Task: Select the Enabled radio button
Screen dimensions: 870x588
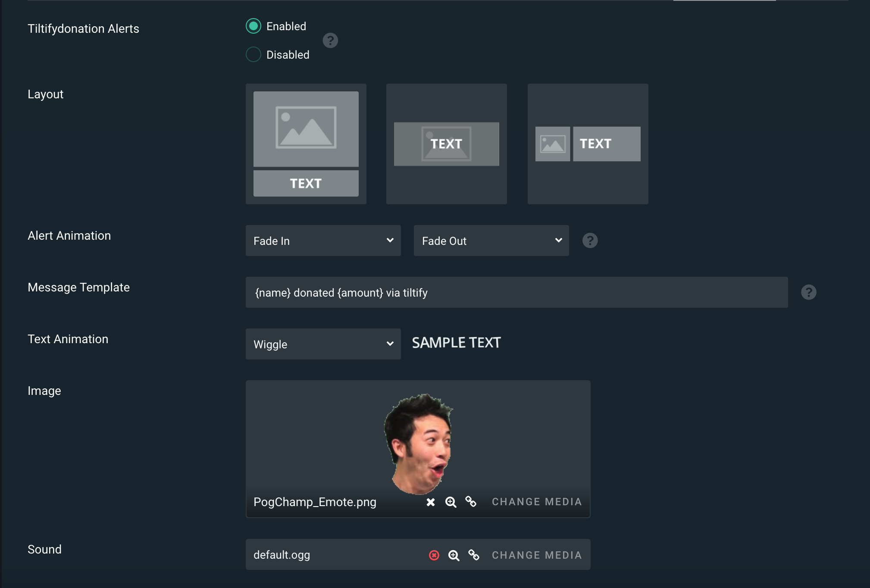Action: (x=253, y=26)
